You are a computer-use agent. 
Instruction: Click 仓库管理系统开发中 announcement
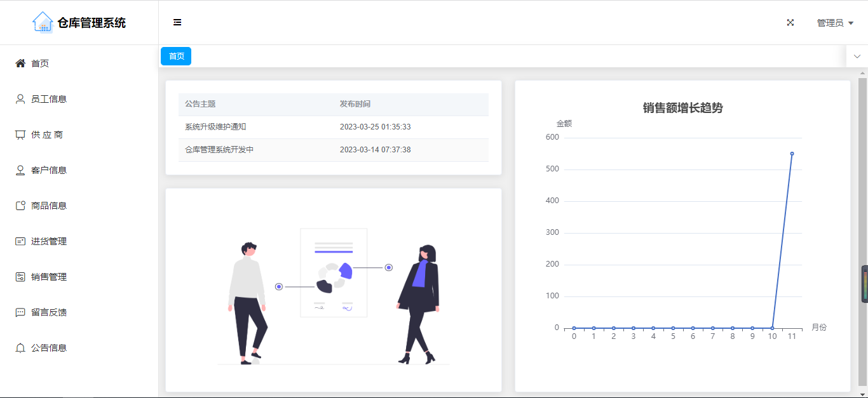pos(219,150)
